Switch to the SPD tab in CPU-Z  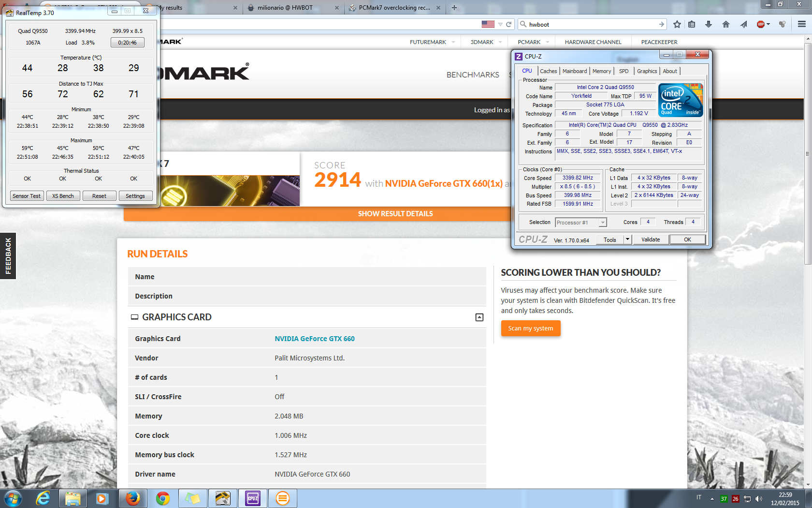click(624, 71)
